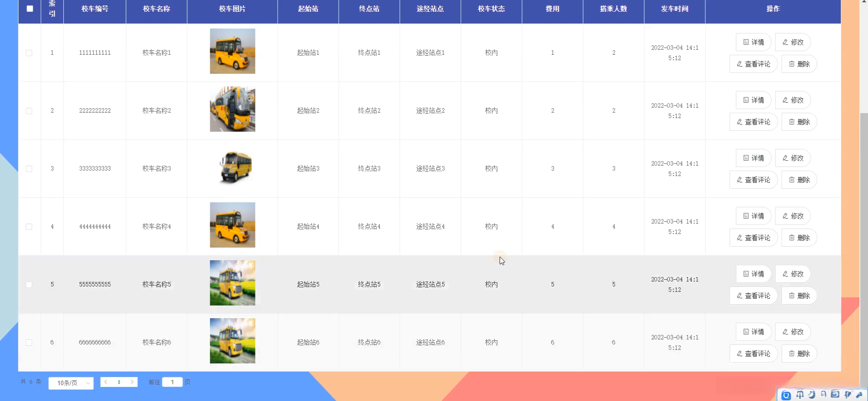Select the cell 起始站1
The image size is (868, 401).
point(308,53)
